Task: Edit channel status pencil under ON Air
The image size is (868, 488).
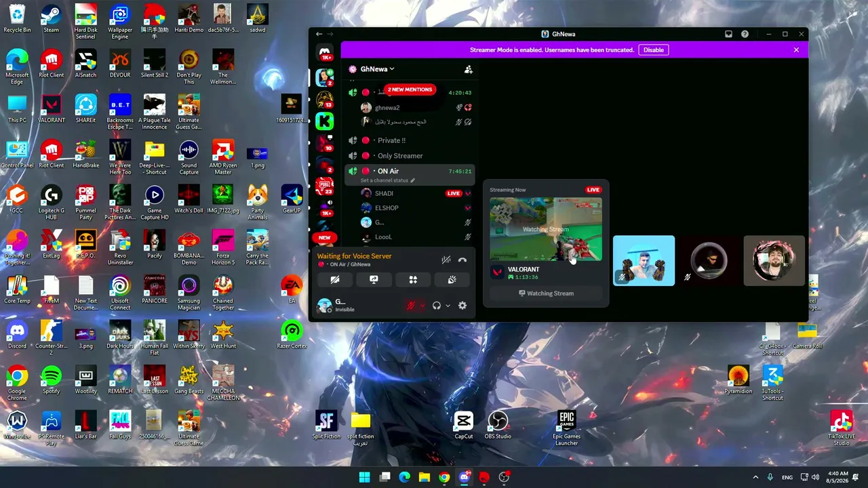Action: coord(412,181)
